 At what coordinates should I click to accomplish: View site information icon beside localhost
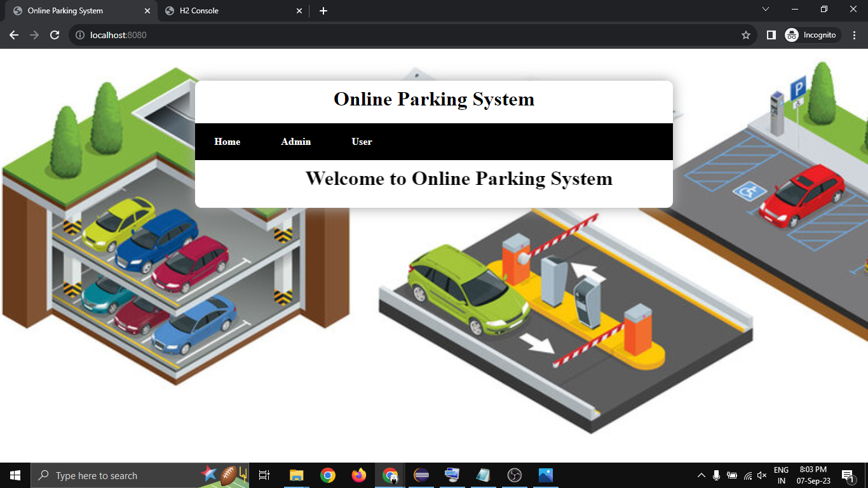pyautogui.click(x=80, y=35)
